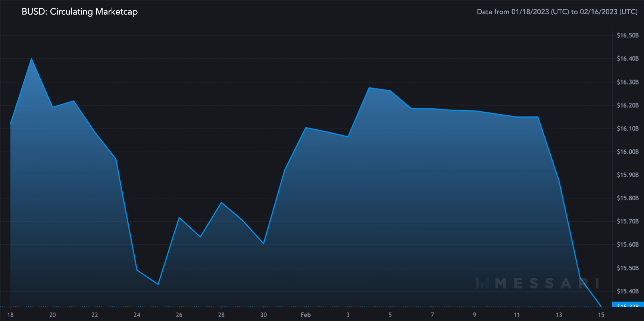
Task: Click the $15.40B price axis label
Action: [628, 291]
